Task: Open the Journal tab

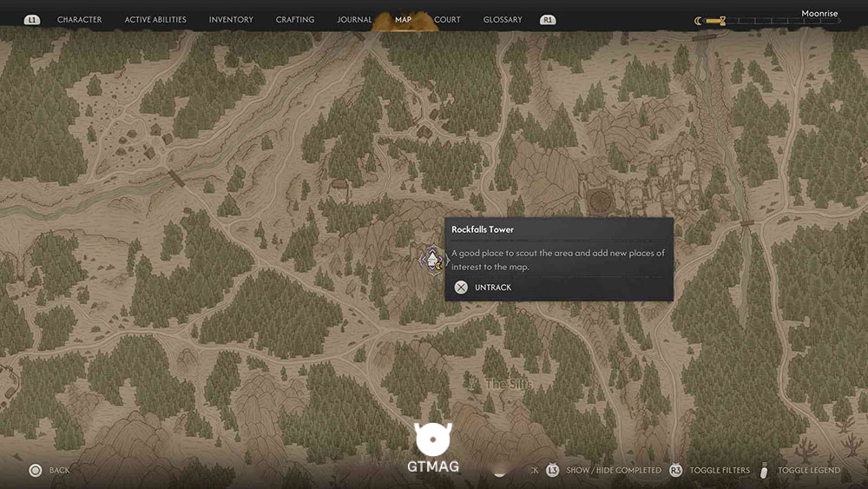Action: tap(354, 19)
